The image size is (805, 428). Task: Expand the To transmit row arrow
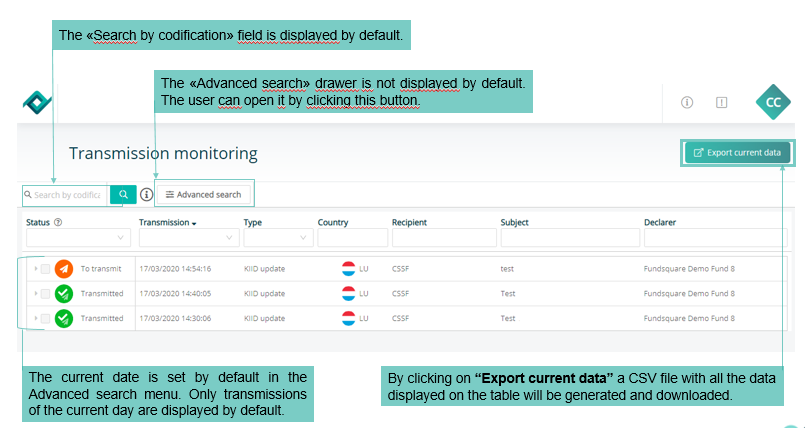(x=35, y=269)
